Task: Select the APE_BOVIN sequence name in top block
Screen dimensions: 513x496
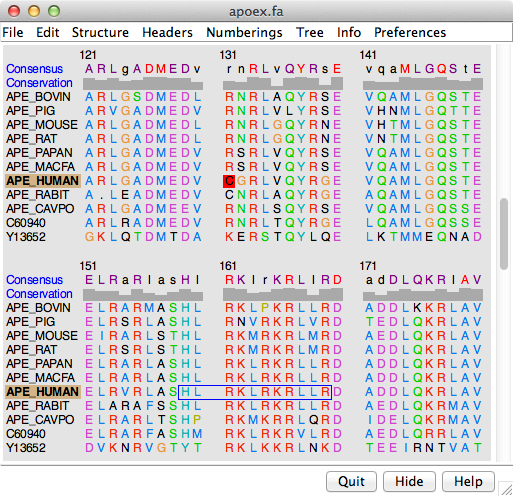Action: [38, 97]
